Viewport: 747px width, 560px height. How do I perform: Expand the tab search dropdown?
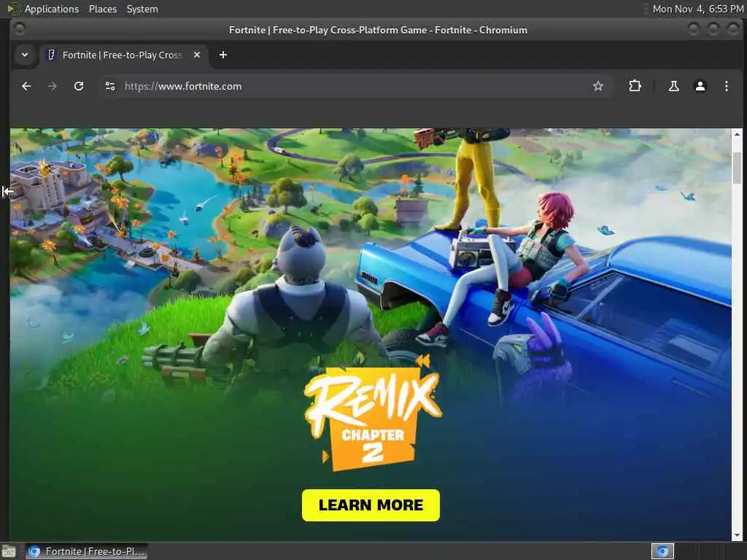(x=25, y=55)
